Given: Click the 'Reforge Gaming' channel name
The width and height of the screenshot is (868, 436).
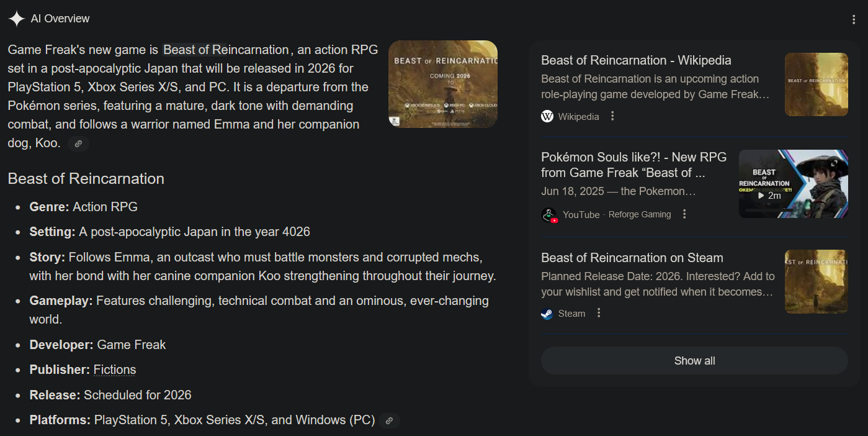Looking at the screenshot, I should tap(640, 214).
